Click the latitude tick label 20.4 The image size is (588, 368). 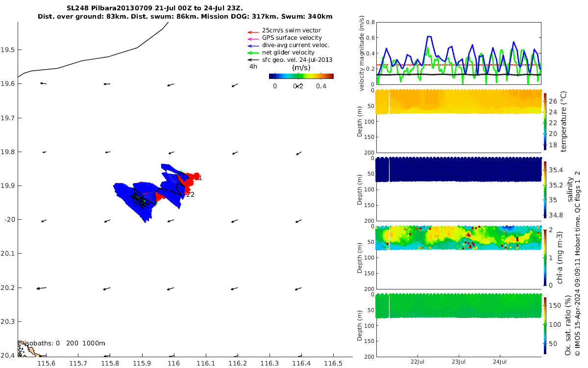8,355
